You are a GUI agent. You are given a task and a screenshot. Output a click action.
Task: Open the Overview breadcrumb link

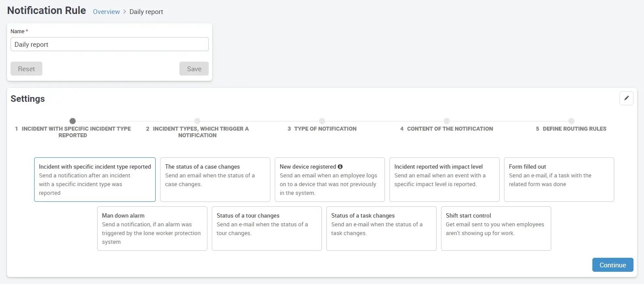point(106,12)
